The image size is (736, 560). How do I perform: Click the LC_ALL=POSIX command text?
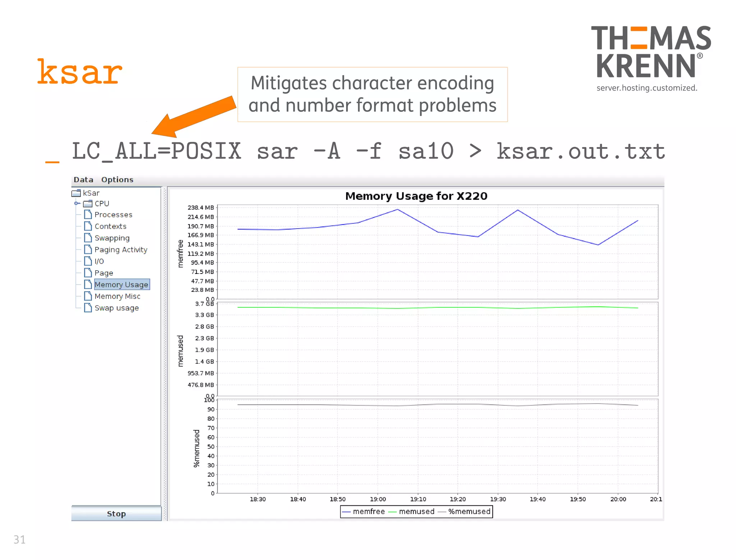[x=156, y=151]
